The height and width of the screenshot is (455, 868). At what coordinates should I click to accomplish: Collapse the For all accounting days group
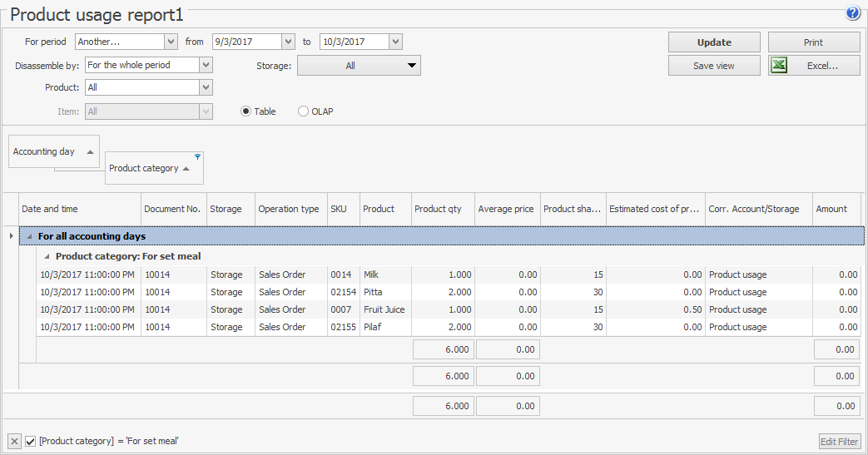point(29,237)
